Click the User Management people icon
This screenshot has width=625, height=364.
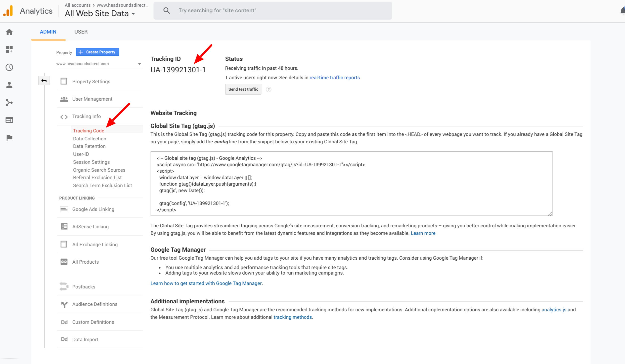(64, 99)
